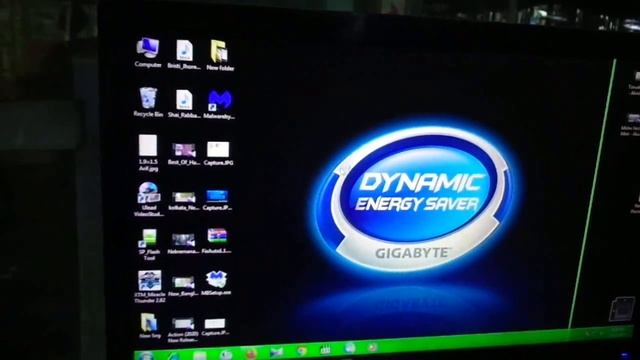Open the New folder desktop icon
Screen dimensions: 640x360
(220, 55)
